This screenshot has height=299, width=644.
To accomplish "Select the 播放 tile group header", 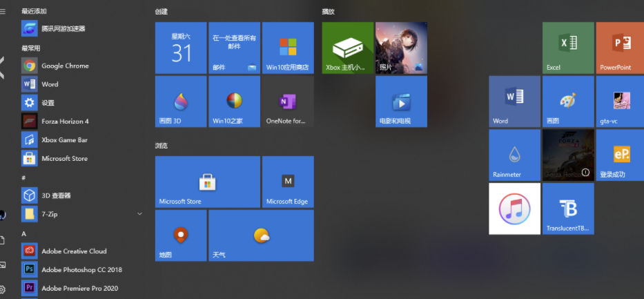I will pyautogui.click(x=328, y=12).
